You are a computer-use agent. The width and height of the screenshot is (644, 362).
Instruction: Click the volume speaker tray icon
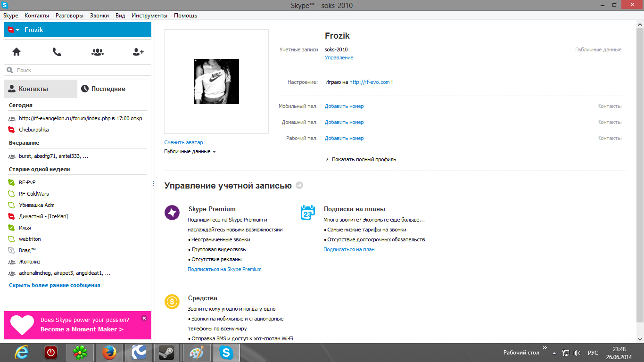tap(577, 353)
